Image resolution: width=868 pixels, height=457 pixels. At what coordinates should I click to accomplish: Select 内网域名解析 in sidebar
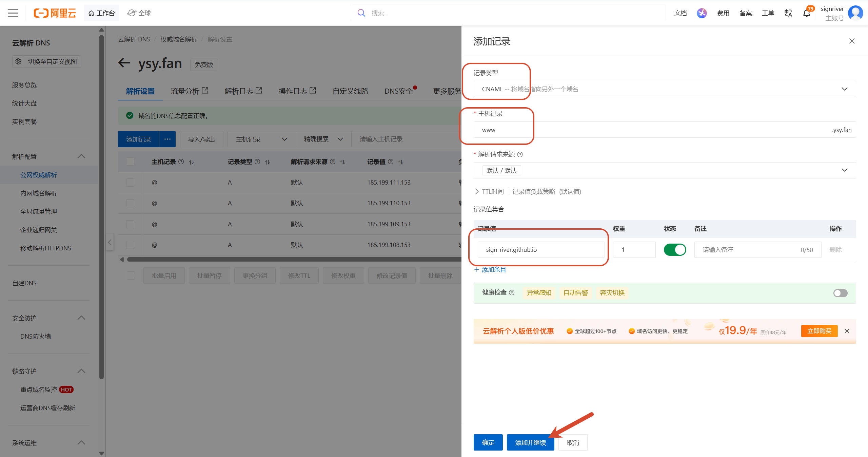coord(39,193)
